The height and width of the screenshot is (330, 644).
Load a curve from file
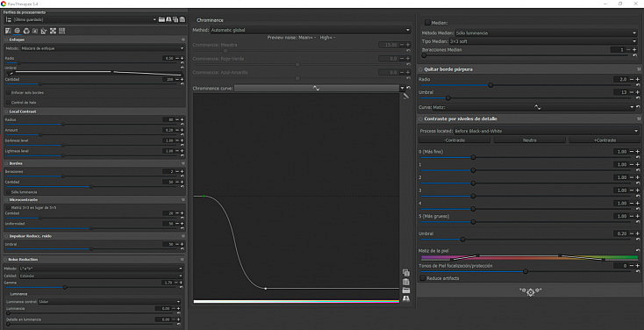coord(405,291)
